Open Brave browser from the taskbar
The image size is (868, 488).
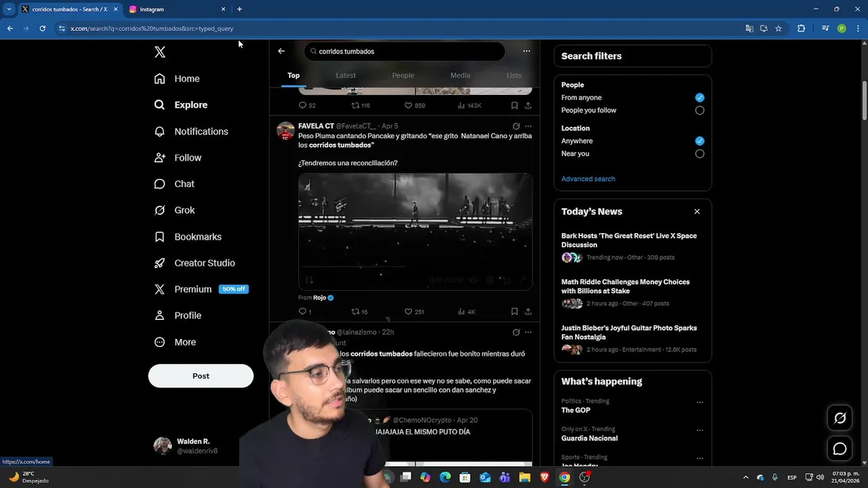coord(545,477)
